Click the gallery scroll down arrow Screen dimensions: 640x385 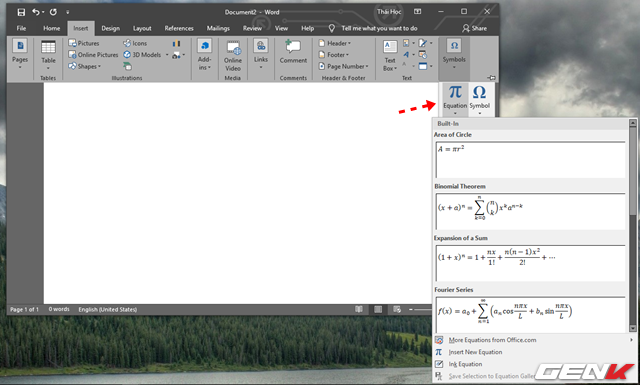[632, 328]
